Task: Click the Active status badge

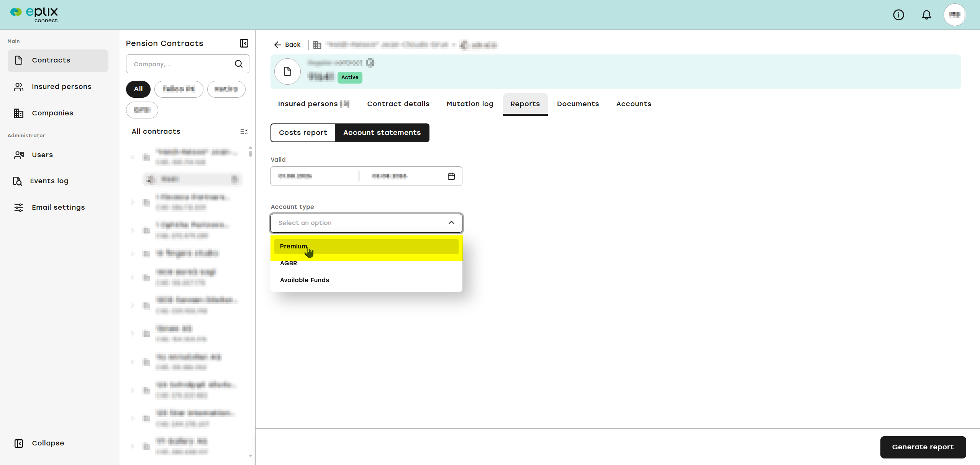Action: pos(350,77)
